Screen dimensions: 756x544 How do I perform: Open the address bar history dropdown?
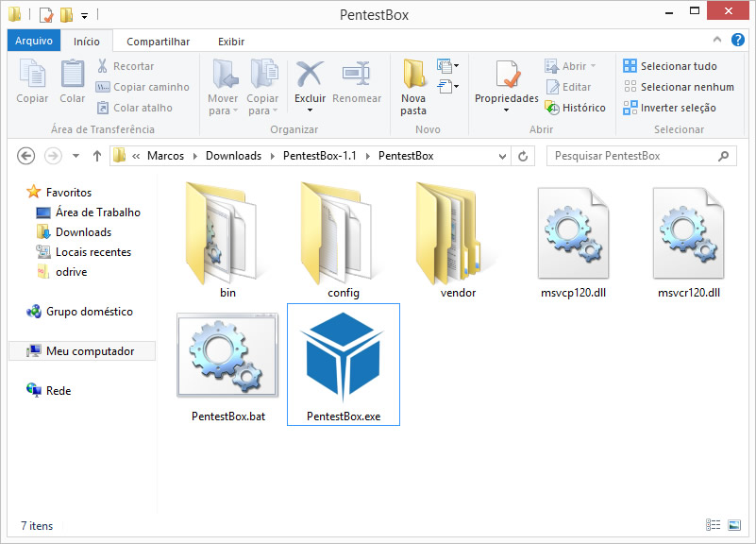pyautogui.click(x=502, y=156)
